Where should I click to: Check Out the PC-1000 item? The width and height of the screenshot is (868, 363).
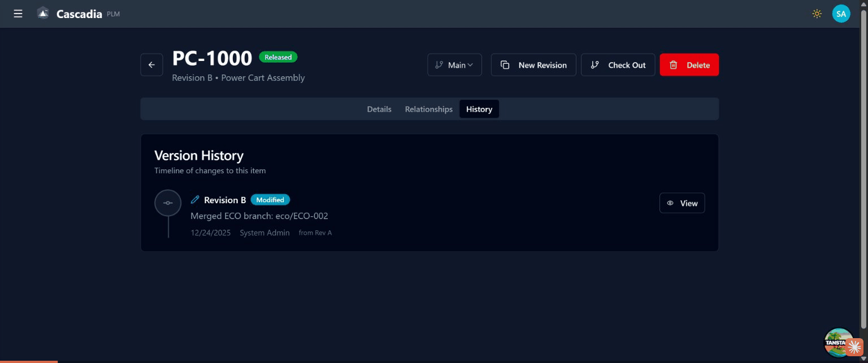(x=618, y=65)
